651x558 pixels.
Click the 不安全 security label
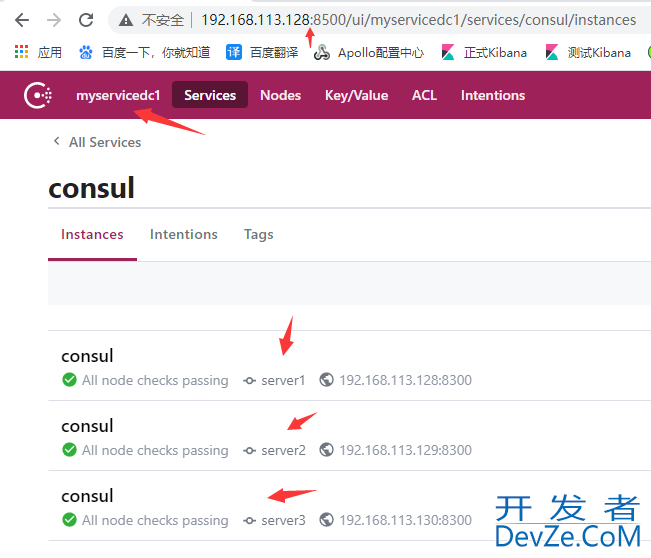163,20
